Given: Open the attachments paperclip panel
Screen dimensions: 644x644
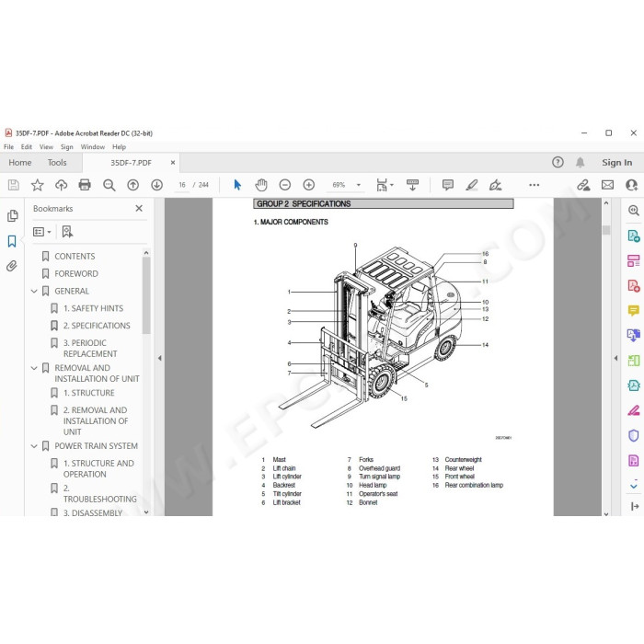Looking at the screenshot, I should coord(12,266).
